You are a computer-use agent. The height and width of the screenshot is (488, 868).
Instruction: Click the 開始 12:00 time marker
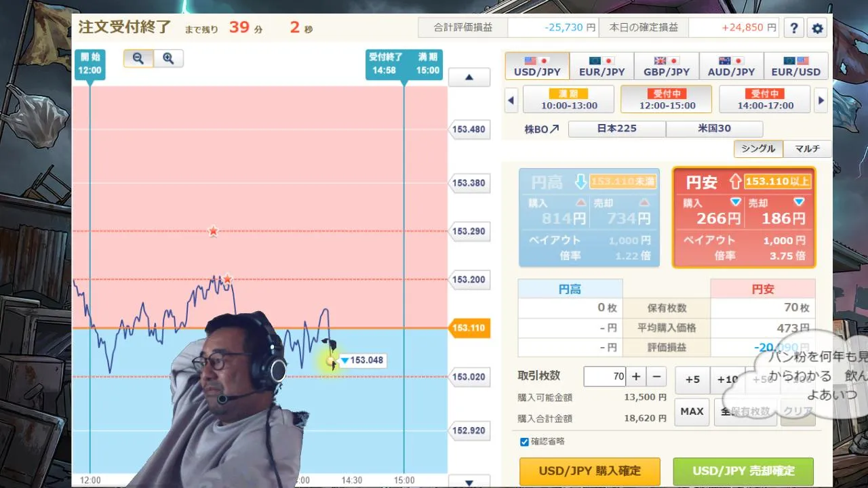point(89,64)
